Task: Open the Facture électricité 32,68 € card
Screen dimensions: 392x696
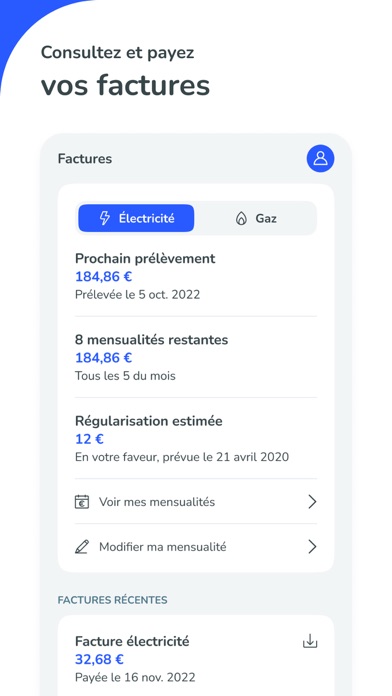Action: 196,656
